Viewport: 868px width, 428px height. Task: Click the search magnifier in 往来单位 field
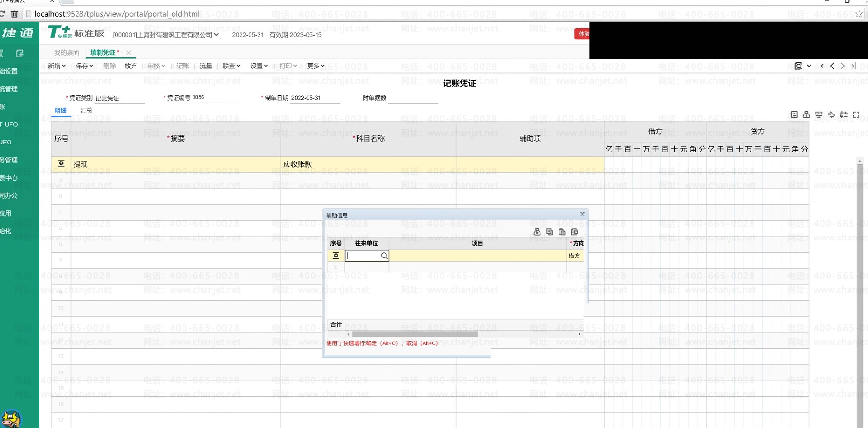coord(384,256)
